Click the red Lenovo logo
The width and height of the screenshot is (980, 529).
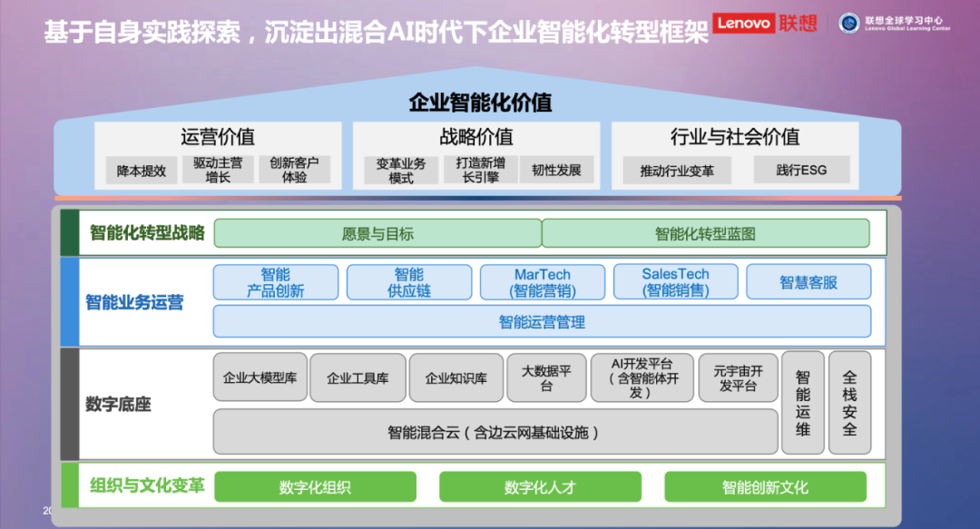pos(743,24)
